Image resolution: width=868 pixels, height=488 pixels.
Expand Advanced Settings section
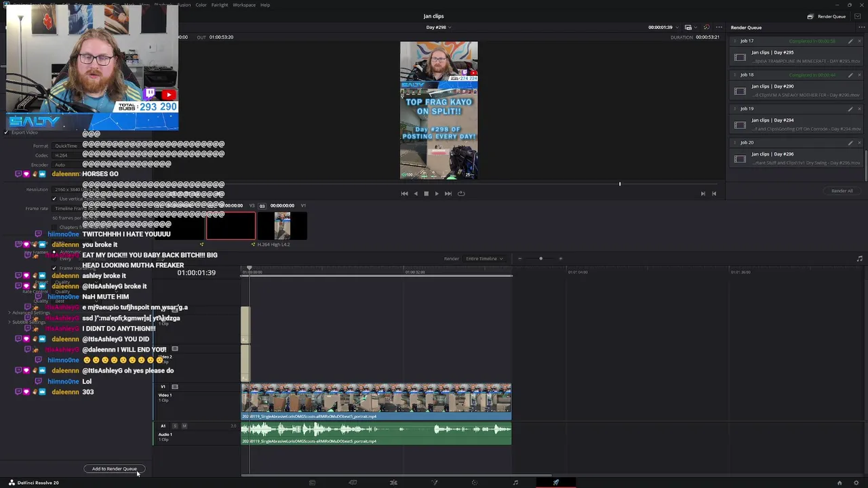(28, 313)
